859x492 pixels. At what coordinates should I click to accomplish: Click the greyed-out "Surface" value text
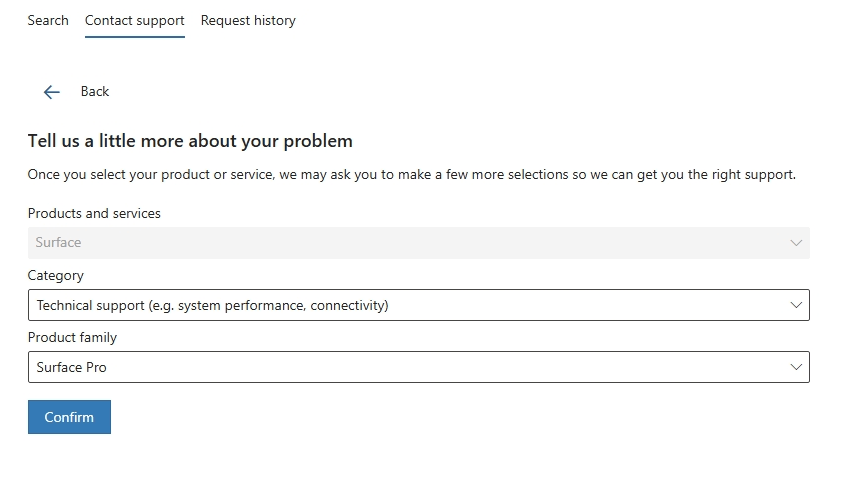pos(58,243)
